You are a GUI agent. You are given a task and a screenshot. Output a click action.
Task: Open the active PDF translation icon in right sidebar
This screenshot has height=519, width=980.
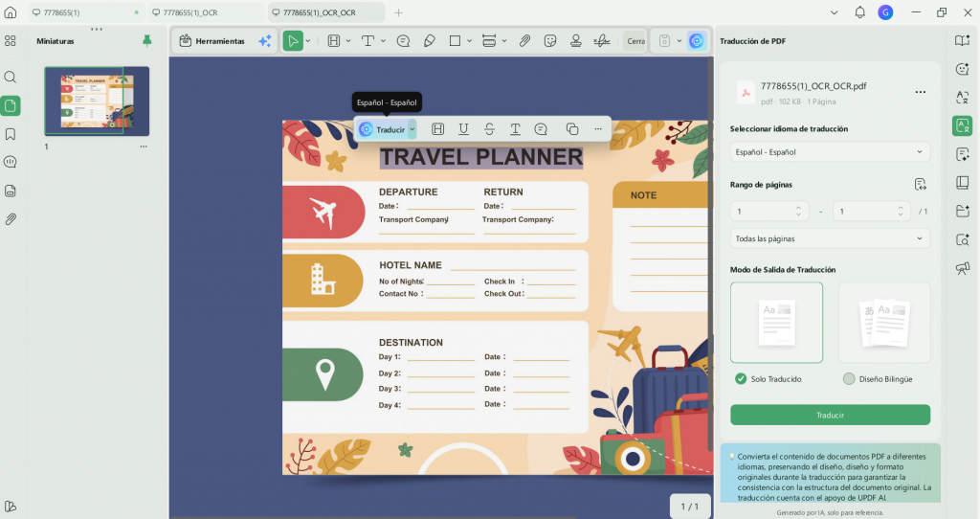tap(963, 126)
